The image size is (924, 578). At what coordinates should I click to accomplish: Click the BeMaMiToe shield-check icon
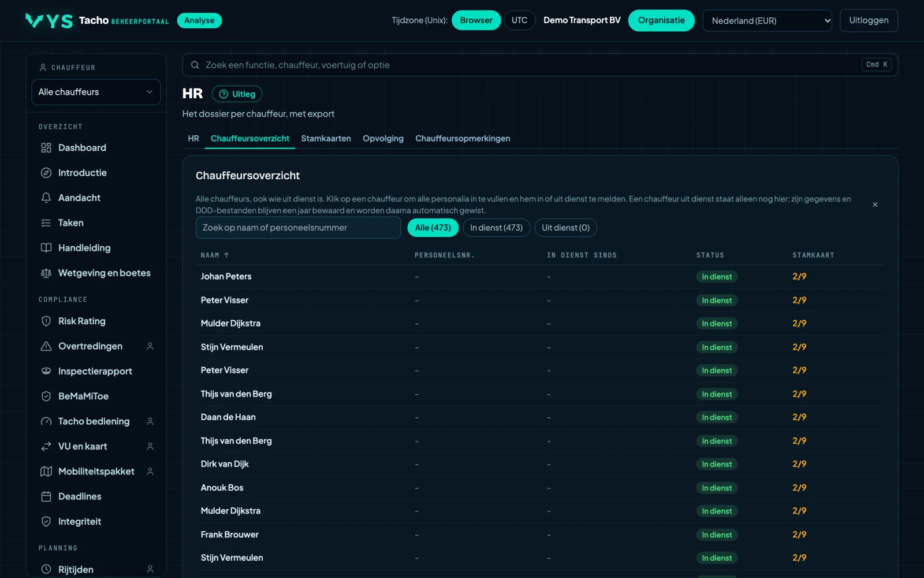[x=46, y=397]
